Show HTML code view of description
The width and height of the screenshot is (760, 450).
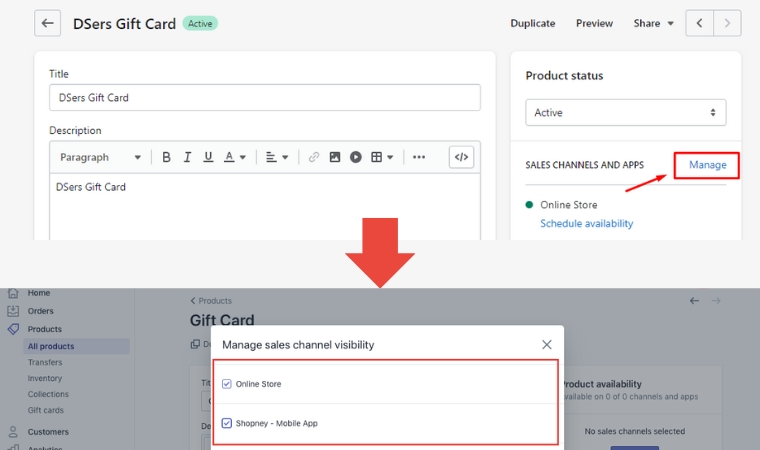pyautogui.click(x=461, y=157)
